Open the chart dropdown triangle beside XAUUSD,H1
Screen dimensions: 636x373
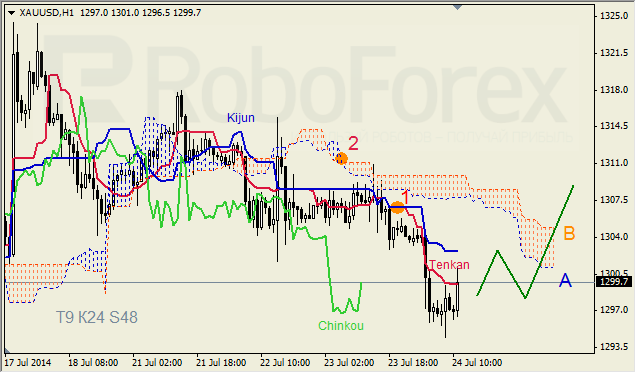(11, 13)
